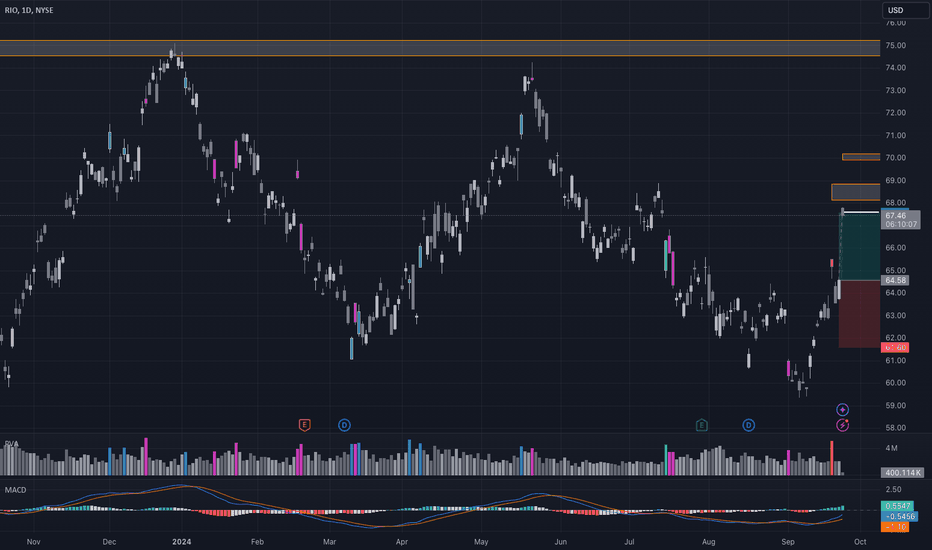Click the 63.00 price axis label

896,315
